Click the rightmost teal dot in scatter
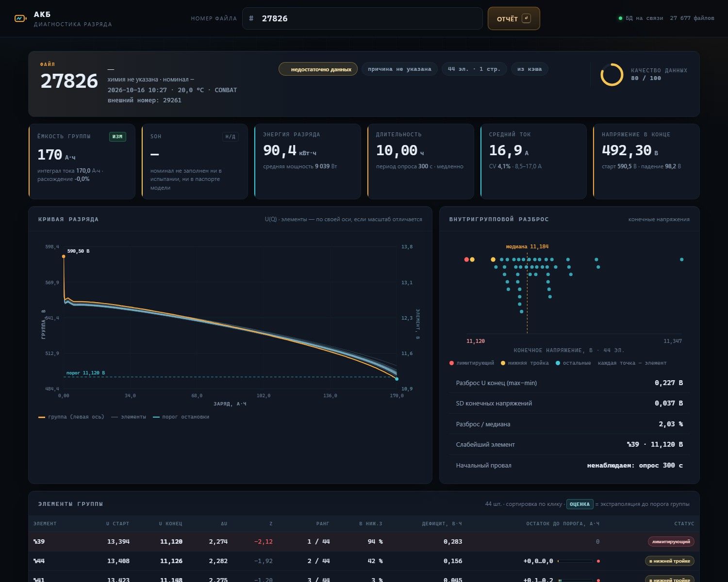 (x=681, y=259)
